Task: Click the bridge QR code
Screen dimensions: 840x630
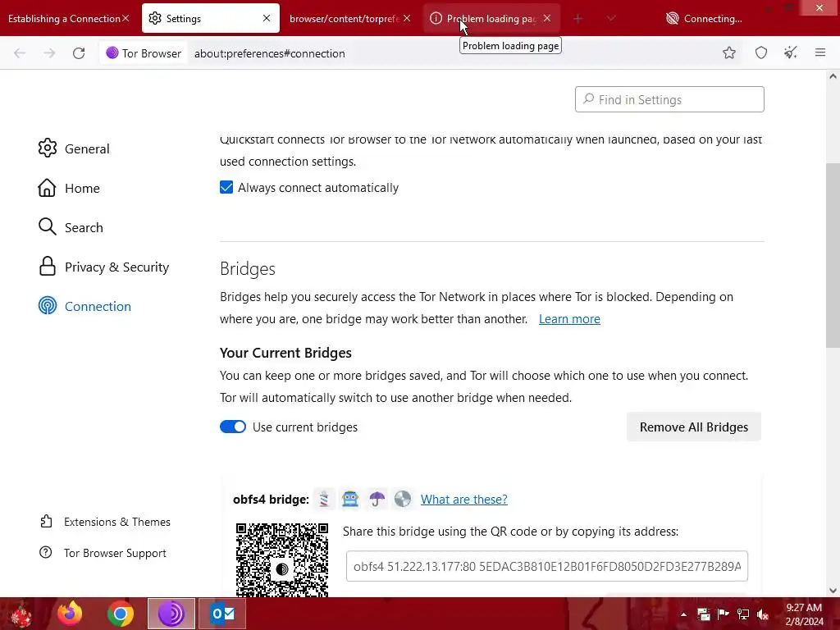Action: click(282, 560)
